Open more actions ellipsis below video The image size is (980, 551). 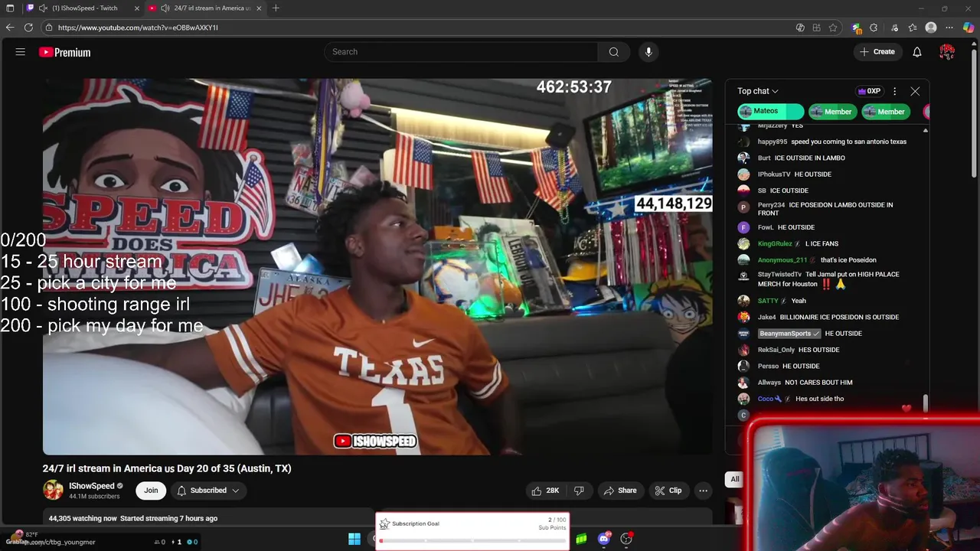coord(703,491)
